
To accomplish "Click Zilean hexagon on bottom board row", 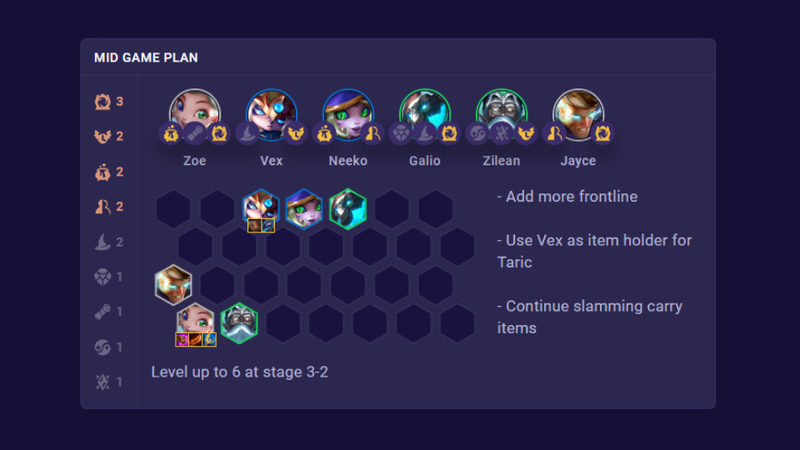I will pyautogui.click(x=239, y=323).
